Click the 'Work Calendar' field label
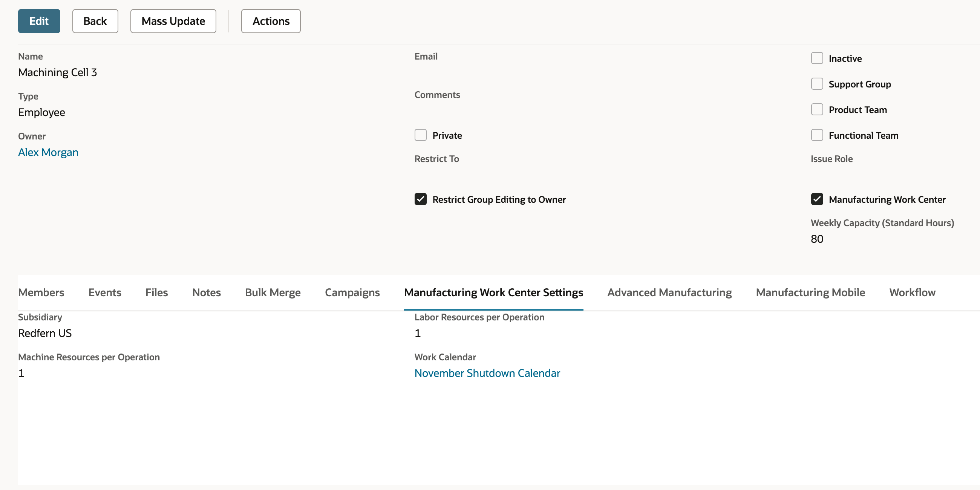Screen dimensions: 980x490 (x=445, y=357)
